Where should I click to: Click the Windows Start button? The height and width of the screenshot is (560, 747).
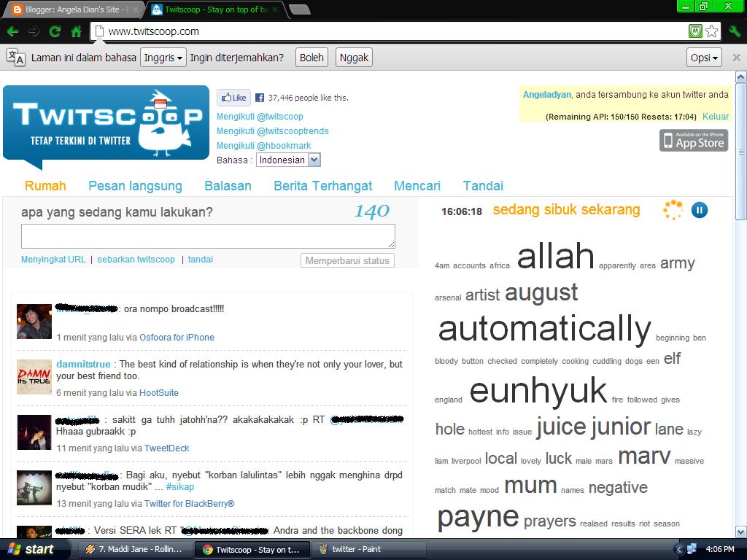coord(31,550)
